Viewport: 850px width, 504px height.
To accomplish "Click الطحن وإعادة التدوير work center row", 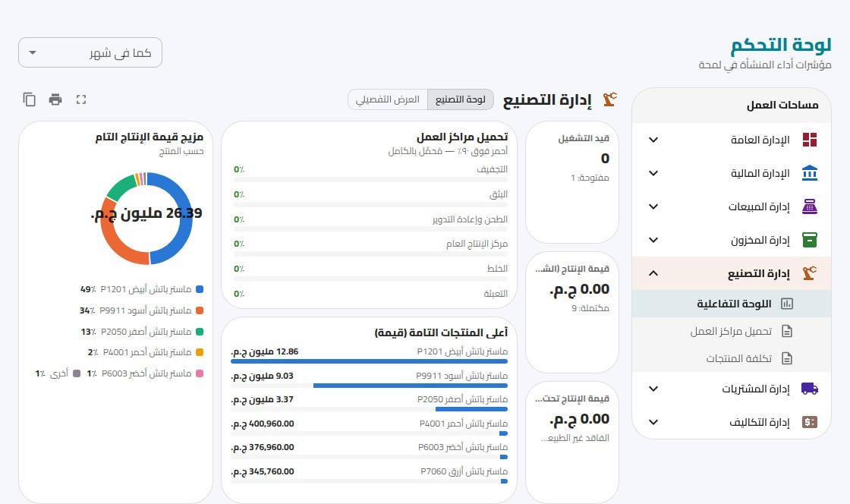I will [x=370, y=223].
